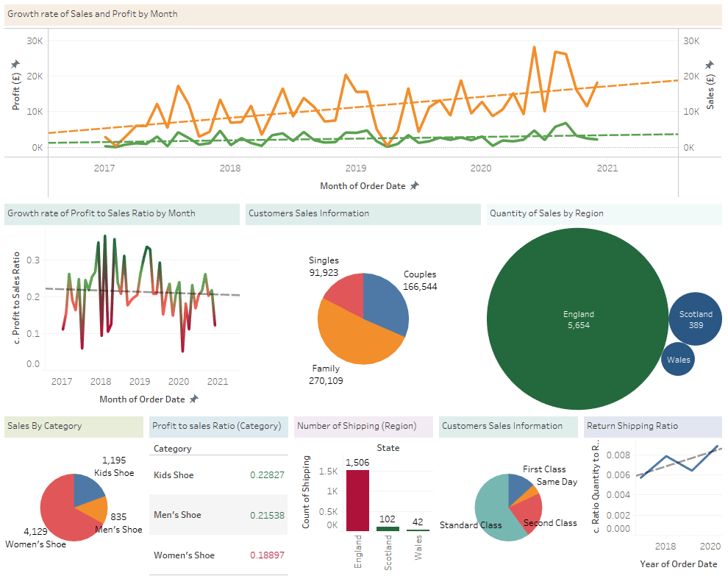Click the pin icon beside Sales (£) axis
Image resolution: width=728 pixels, height=576 pixels.
click(x=710, y=65)
